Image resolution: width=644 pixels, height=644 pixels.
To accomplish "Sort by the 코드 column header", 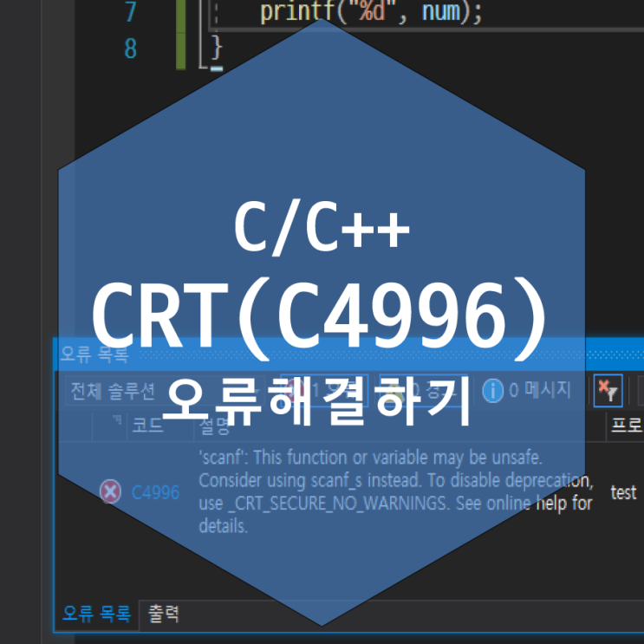I will tap(147, 426).
